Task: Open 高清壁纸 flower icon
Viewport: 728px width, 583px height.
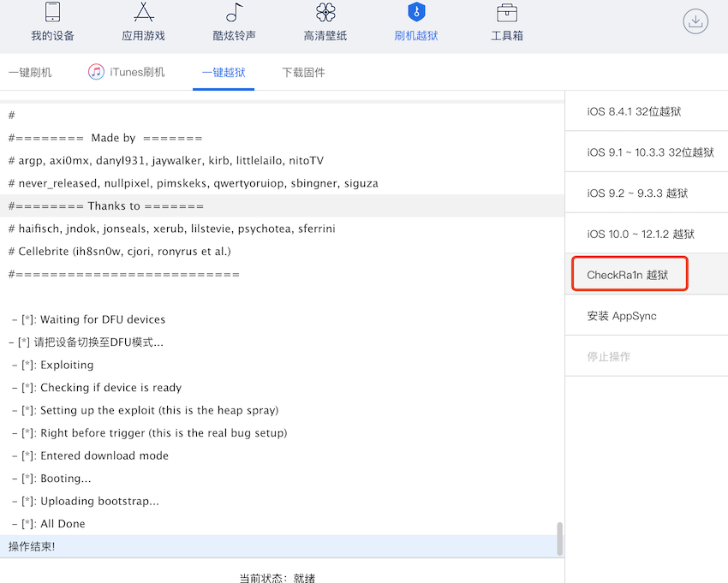Action: [325, 12]
